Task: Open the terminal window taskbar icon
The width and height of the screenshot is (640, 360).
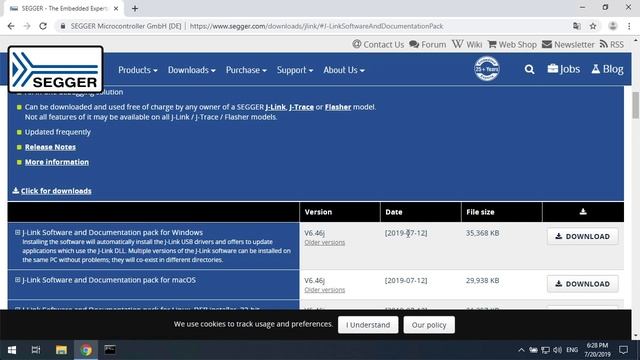Action: [110, 350]
